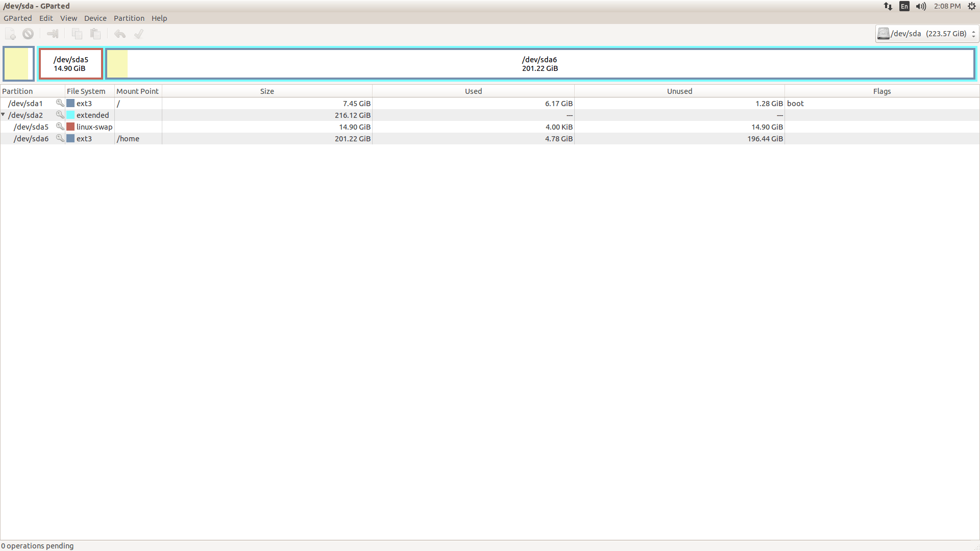This screenshot has width=980, height=551.
Task: Open the Edit menu
Action: point(46,18)
